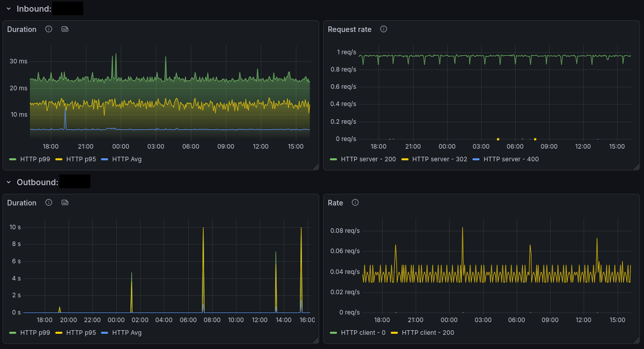644x349 pixels.
Task: Click the Inbound service name label
Action: coord(69,8)
